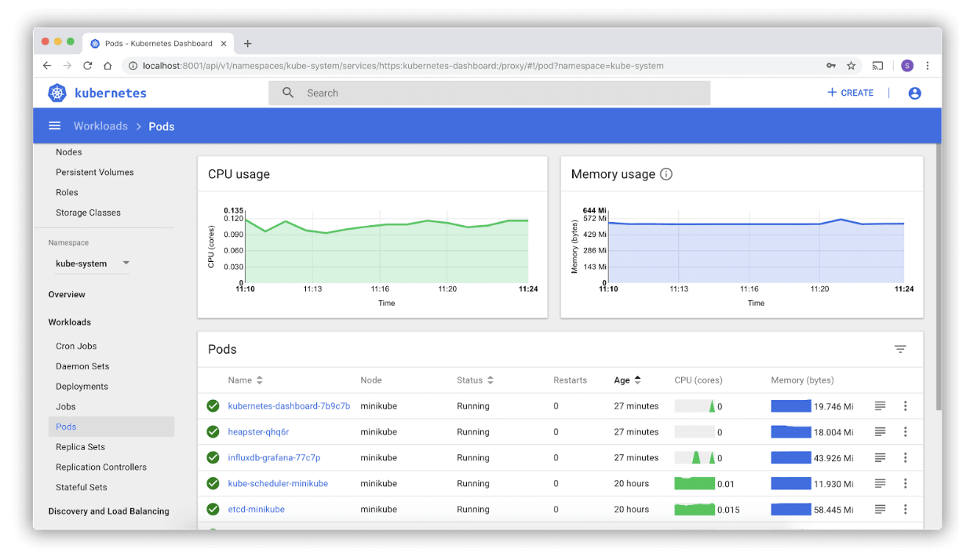Click the Kubernetes logo icon
Image resolution: width=959 pixels, height=560 pixels.
(57, 93)
